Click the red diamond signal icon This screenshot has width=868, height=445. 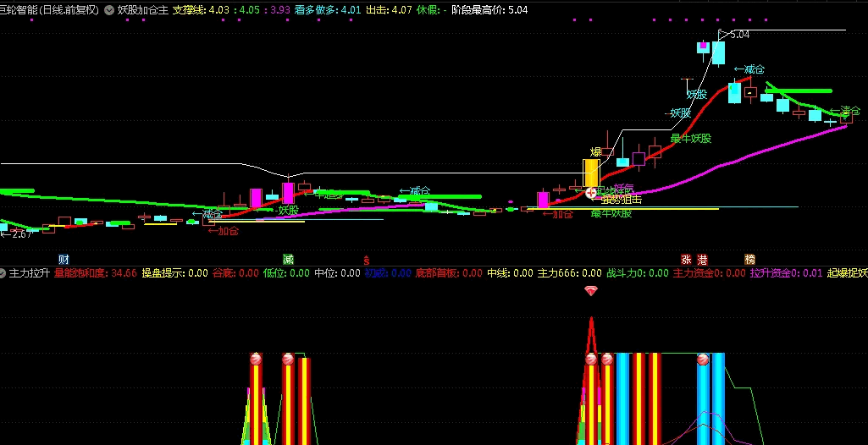click(591, 291)
